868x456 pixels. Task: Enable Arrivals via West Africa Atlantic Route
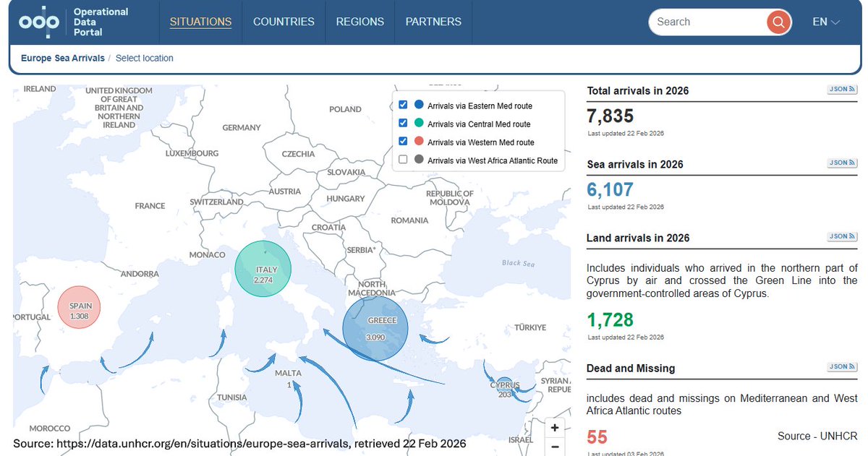pos(403,159)
